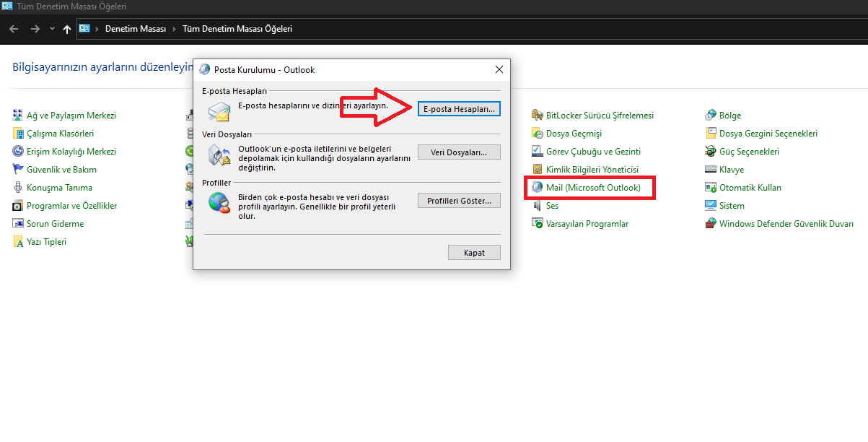
Task: Open the Dosya Geçmişi icon
Action: coord(537,134)
